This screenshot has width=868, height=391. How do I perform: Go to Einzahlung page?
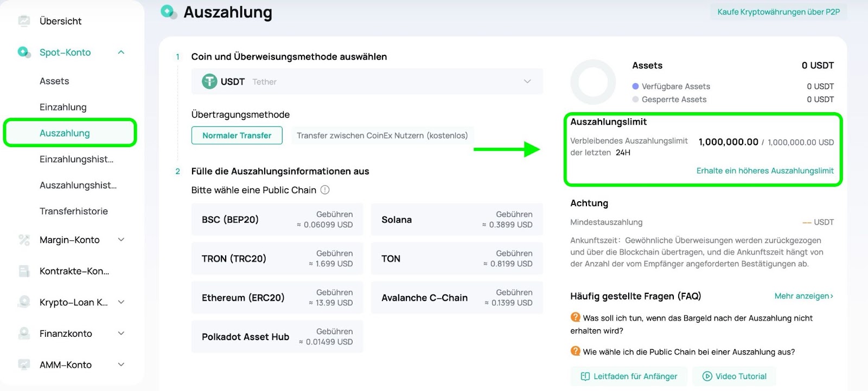coord(63,107)
